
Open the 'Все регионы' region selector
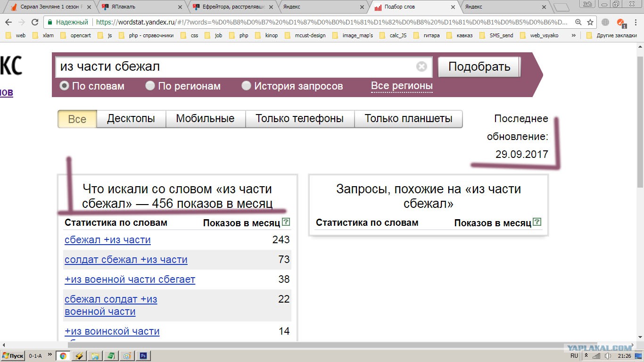point(402,86)
